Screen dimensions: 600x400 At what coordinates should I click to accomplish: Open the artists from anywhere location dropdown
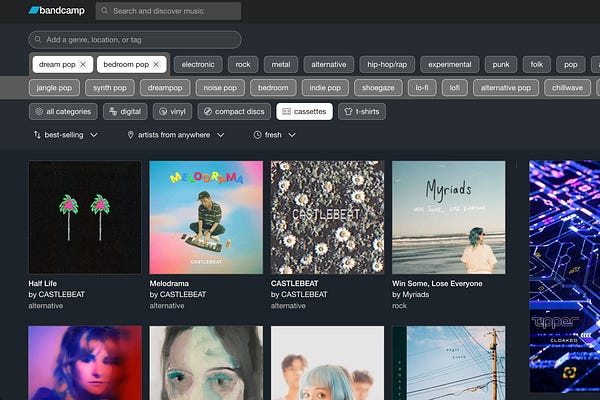176,135
